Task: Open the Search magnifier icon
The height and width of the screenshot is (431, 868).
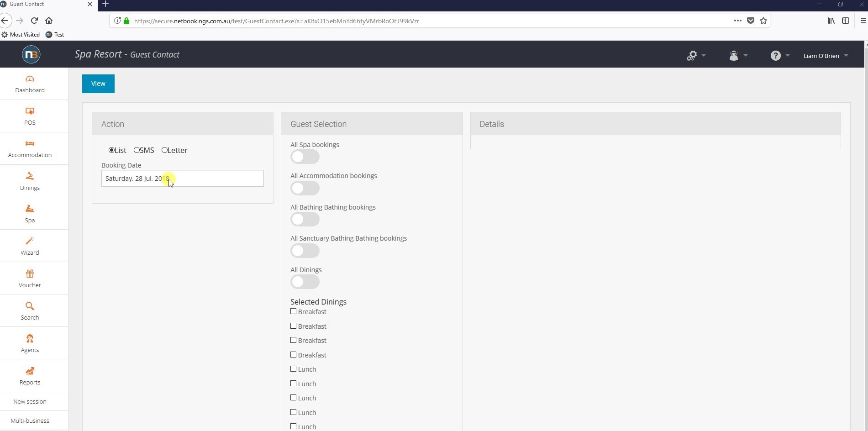Action: pos(30,306)
